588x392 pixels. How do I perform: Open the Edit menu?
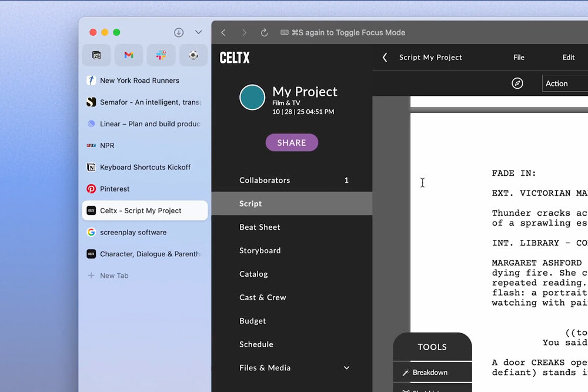point(568,58)
